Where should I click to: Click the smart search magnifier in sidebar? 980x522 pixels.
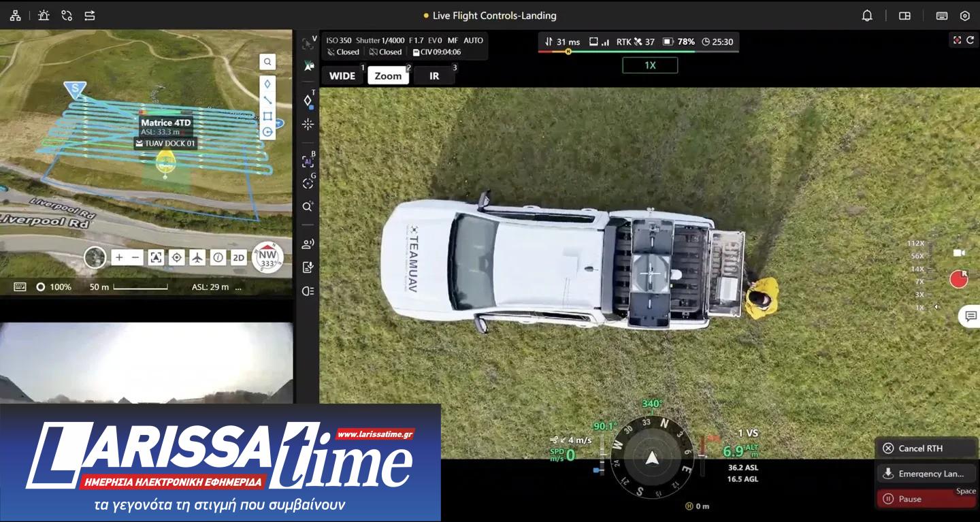coord(308,206)
